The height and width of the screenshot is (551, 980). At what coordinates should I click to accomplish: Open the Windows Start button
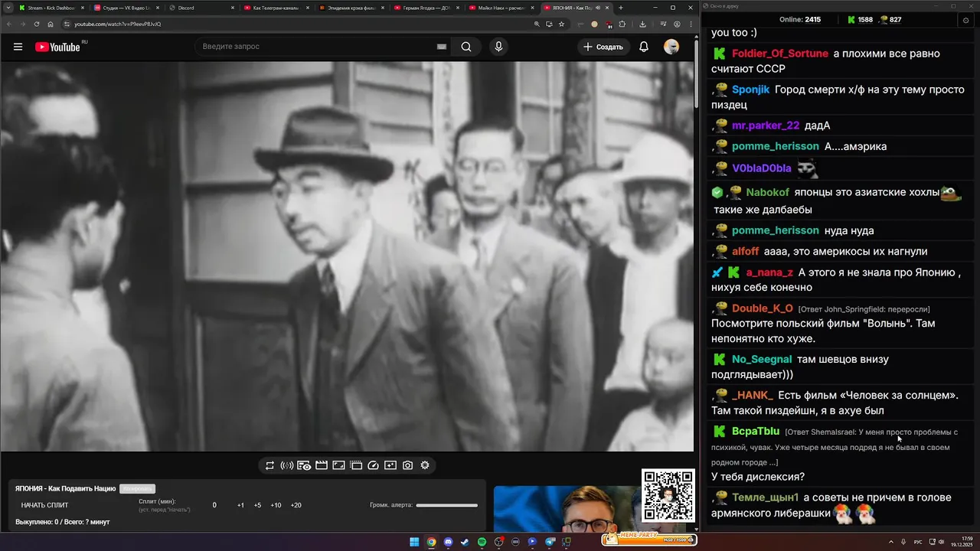pos(414,542)
